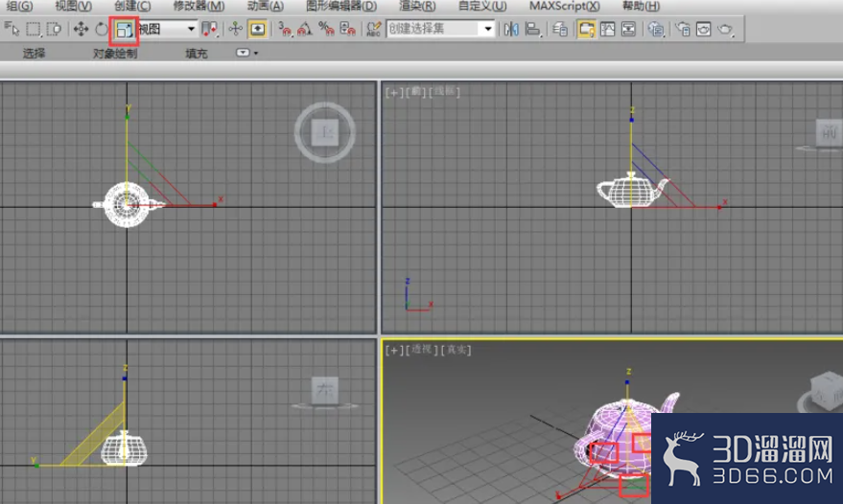843x504 pixels.
Task: Activate the Select and Rotate tool
Action: tap(101, 29)
